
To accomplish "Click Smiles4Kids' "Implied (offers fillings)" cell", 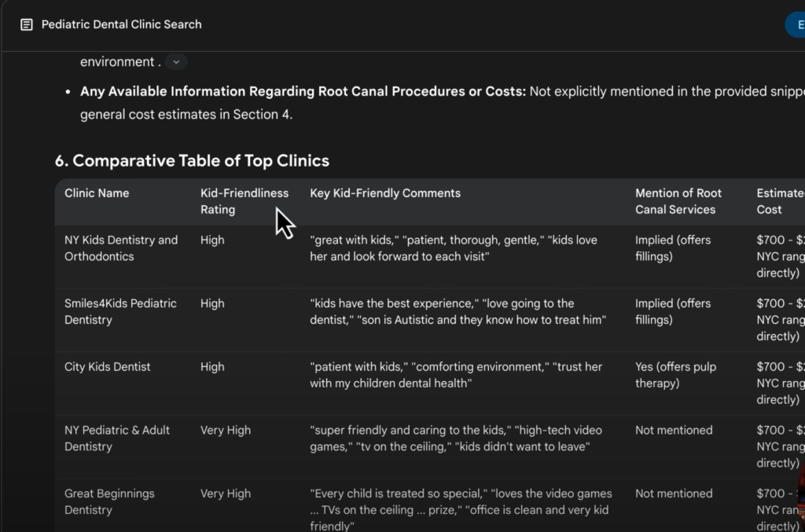I will [672, 312].
